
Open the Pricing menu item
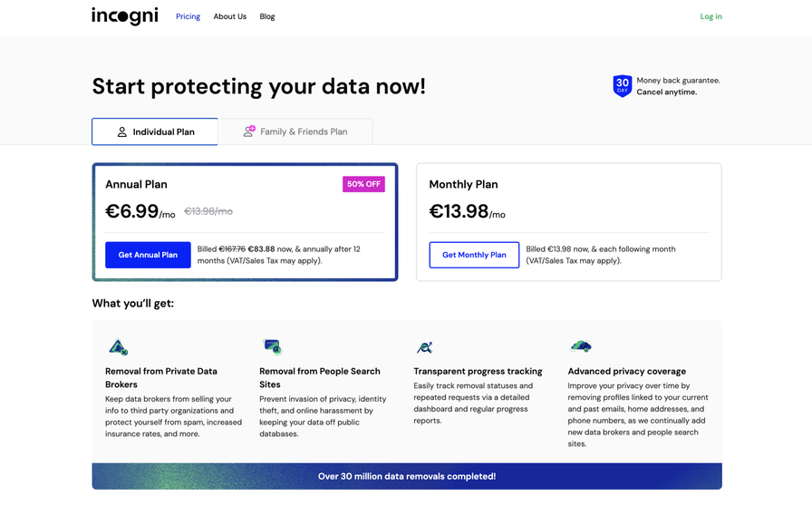(188, 16)
